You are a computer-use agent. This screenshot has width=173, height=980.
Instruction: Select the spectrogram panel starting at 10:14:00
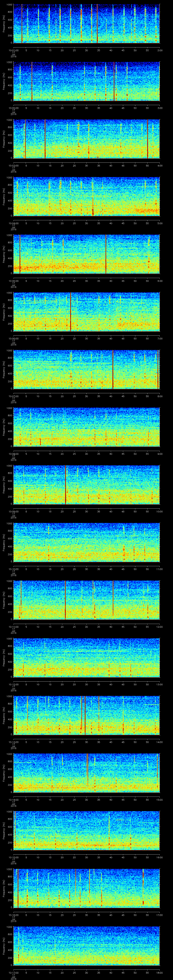click(x=87, y=773)
